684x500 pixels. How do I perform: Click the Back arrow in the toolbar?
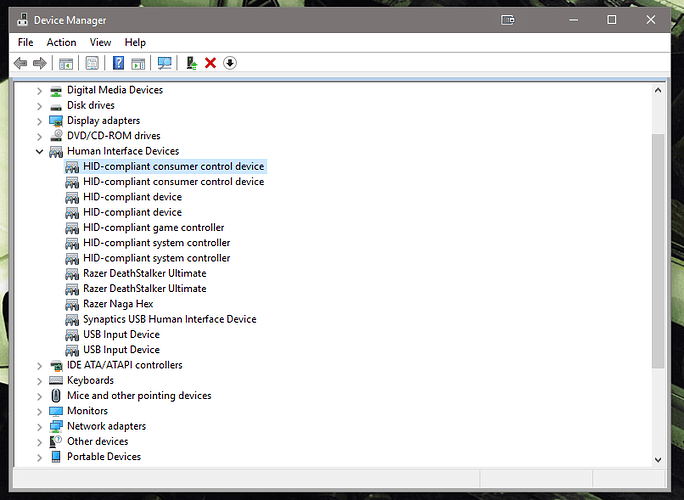(x=20, y=63)
